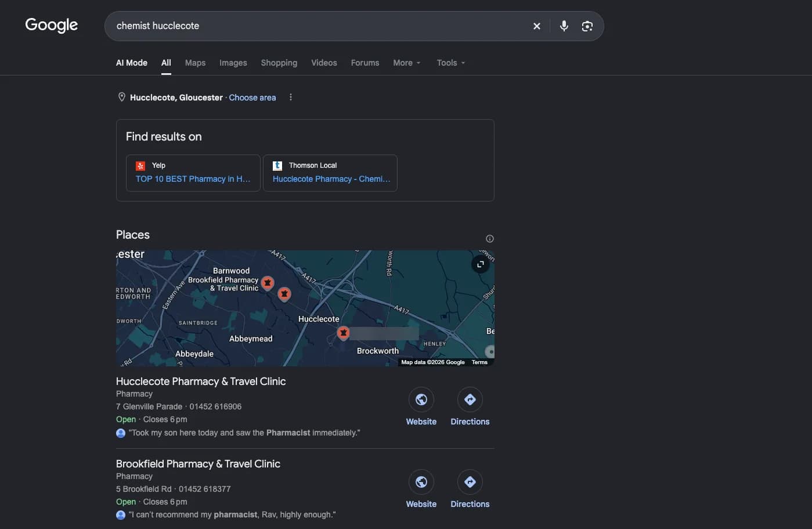812x529 pixels.
Task: Get Directions icon for Hucclecote Pharmacy
Action: [x=470, y=400]
